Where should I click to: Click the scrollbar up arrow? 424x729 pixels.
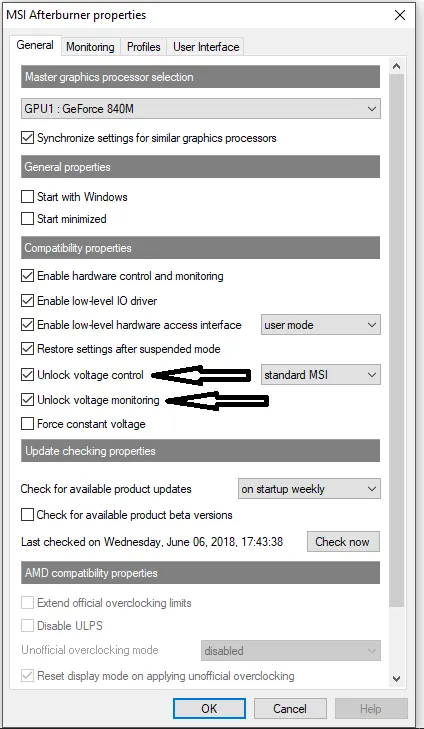click(x=397, y=66)
